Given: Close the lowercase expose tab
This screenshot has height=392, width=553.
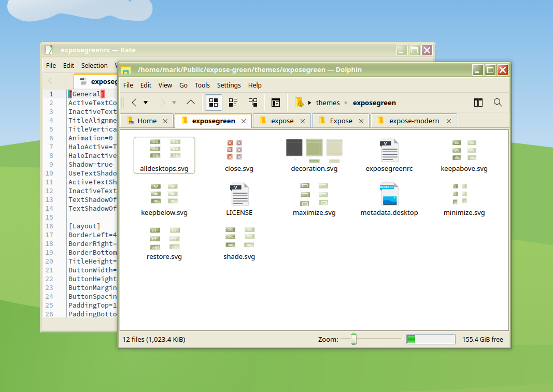Looking at the screenshot, I should pos(303,121).
